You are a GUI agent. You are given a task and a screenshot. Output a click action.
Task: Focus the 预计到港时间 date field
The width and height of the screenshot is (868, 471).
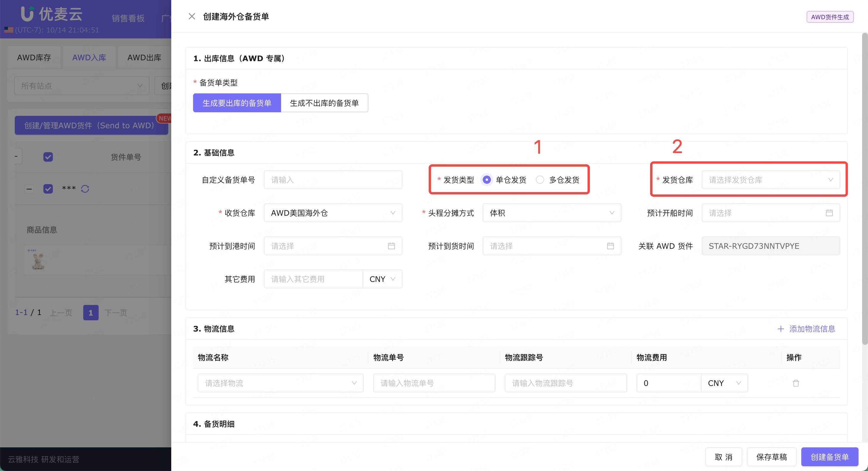333,246
